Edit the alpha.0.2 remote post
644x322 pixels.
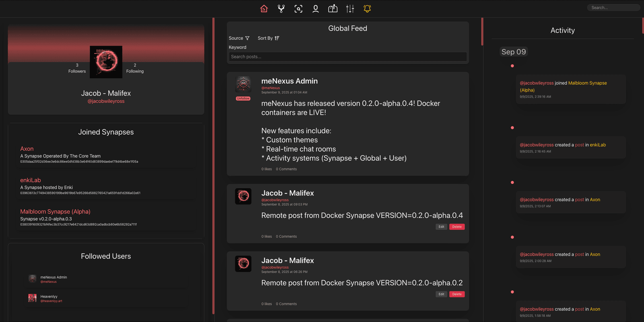point(441,294)
